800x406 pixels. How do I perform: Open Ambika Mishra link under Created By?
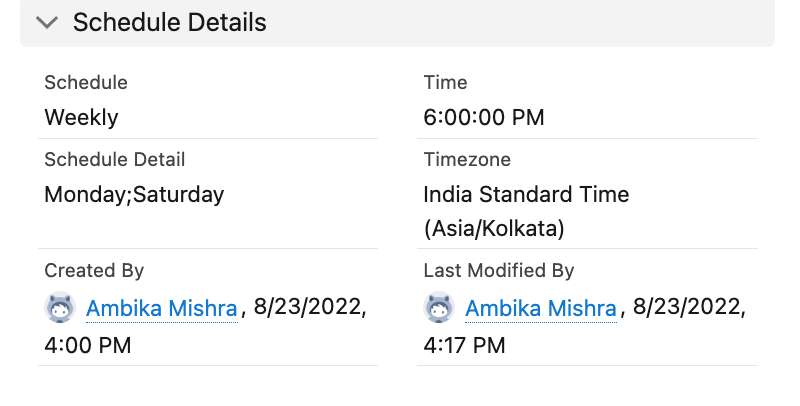(162, 309)
